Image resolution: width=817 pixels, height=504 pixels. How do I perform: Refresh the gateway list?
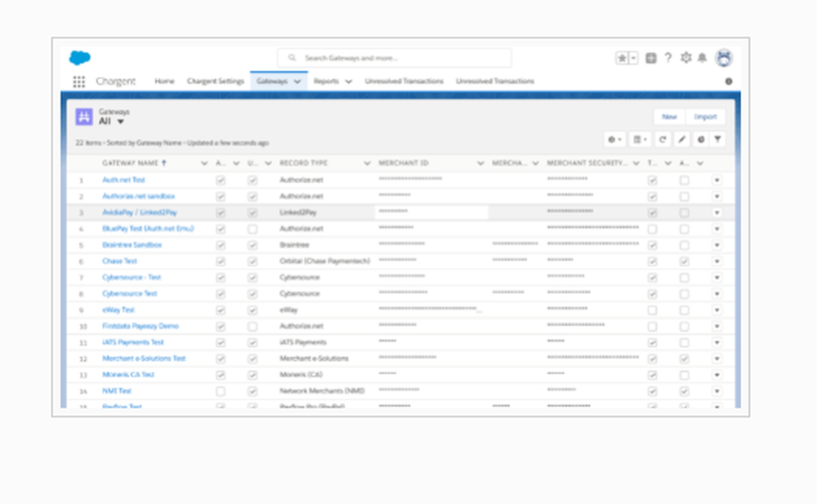click(x=663, y=139)
